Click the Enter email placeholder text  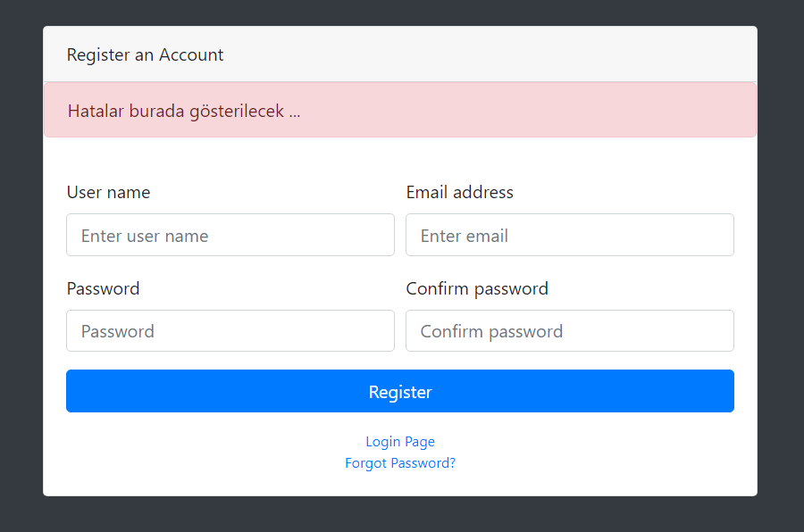point(464,236)
